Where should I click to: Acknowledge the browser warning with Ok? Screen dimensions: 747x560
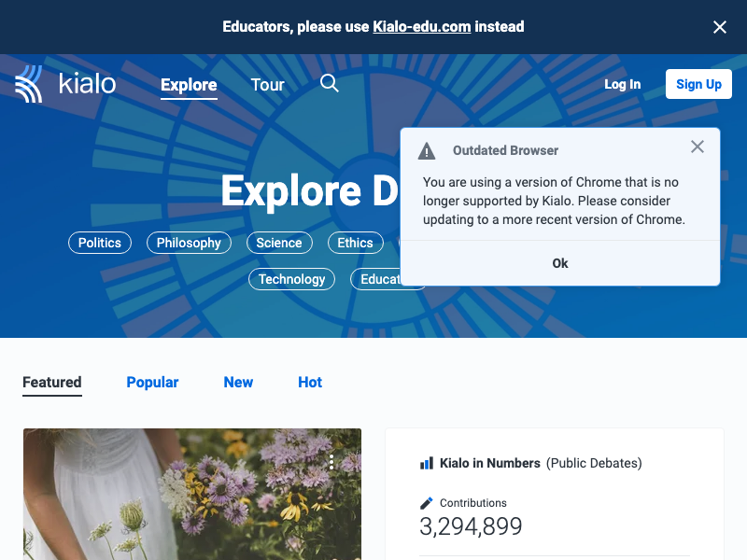point(560,263)
